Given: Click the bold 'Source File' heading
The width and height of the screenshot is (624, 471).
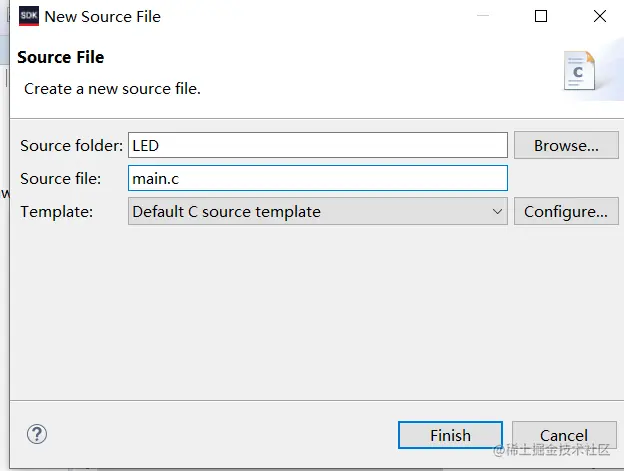Looking at the screenshot, I should (x=61, y=57).
